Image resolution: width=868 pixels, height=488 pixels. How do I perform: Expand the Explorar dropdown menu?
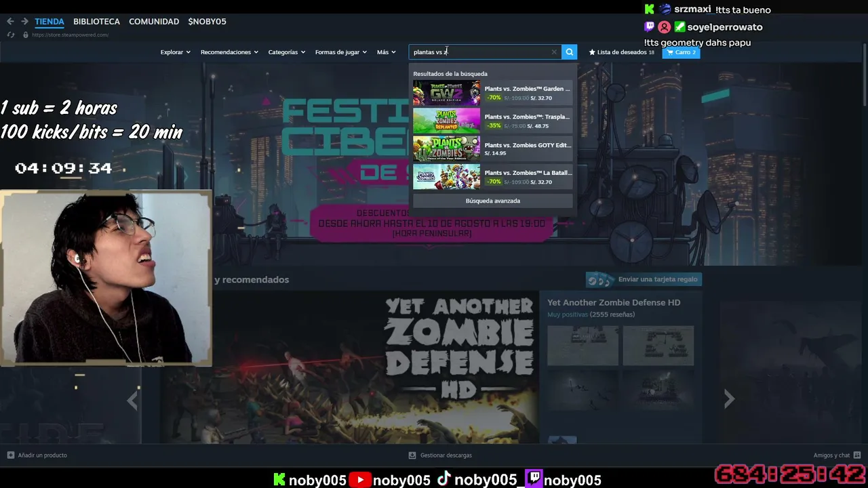[x=175, y=52]
